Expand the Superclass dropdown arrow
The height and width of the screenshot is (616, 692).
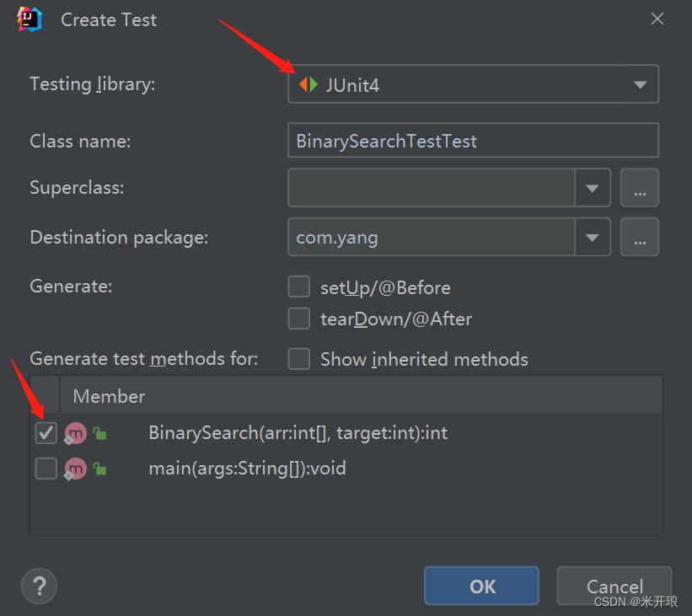point(593,188)
